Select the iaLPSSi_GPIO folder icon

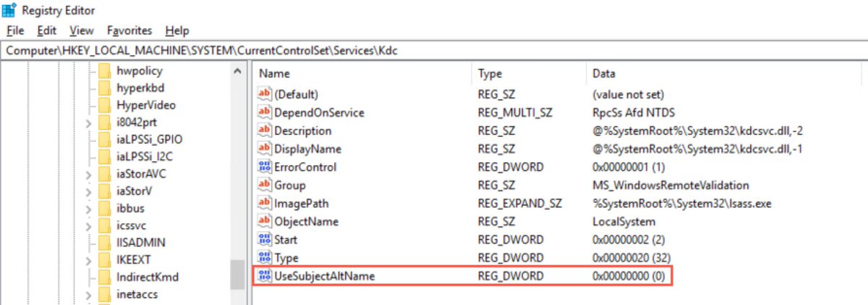[104, 140]
